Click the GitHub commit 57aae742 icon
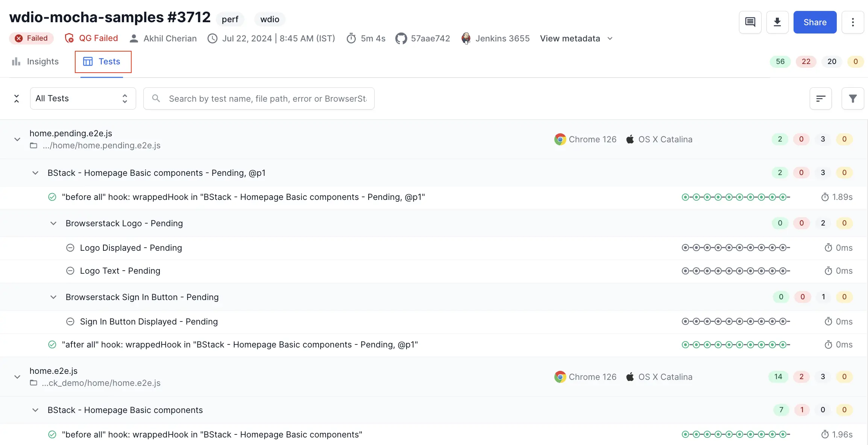 coord(401,38)
